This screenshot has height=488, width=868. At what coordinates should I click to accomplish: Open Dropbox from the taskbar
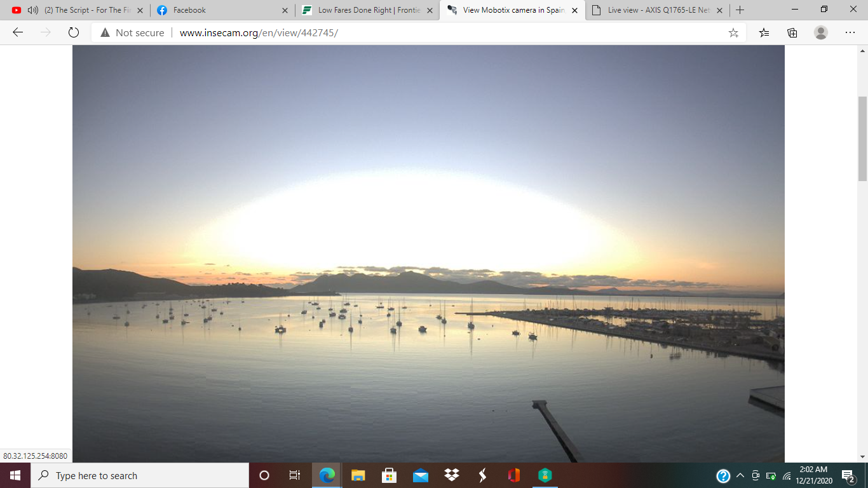pyautogui.click(x=452, y=475)
